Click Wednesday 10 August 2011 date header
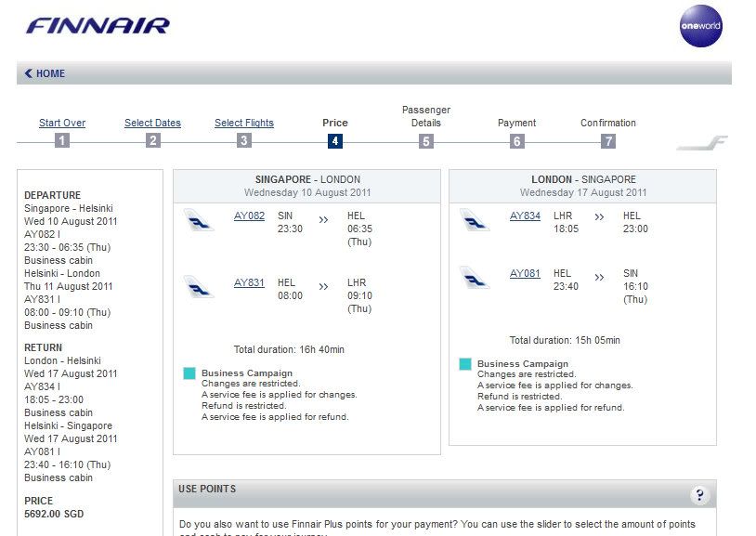The height and width of the screenshot is (536, 756). pyautogui.click(x=307, y=192)
